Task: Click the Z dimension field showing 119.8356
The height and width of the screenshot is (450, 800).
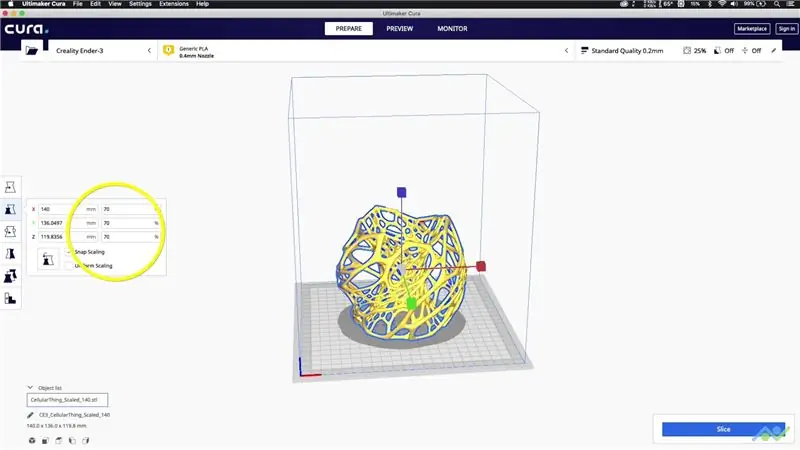Action: pos(67,237)
